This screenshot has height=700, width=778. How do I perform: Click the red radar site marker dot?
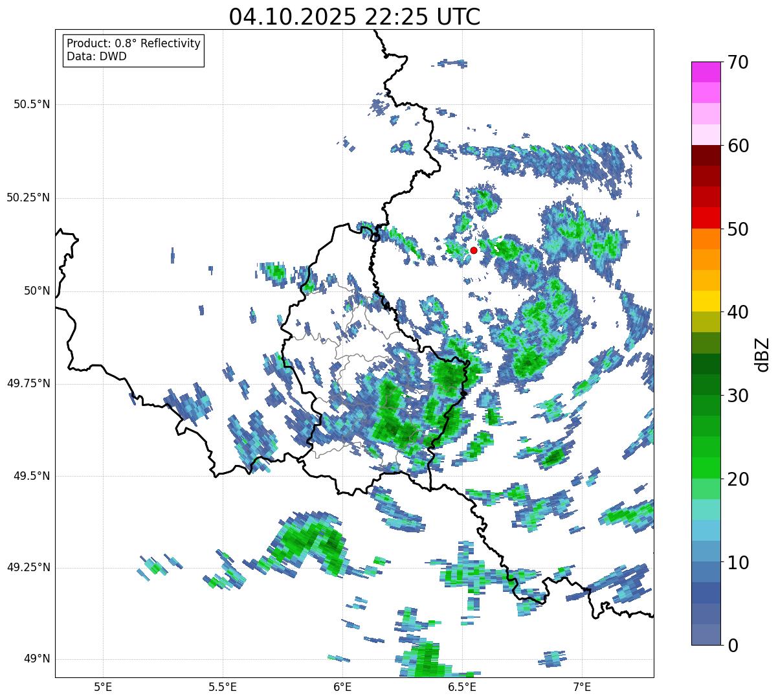point(474,250)
